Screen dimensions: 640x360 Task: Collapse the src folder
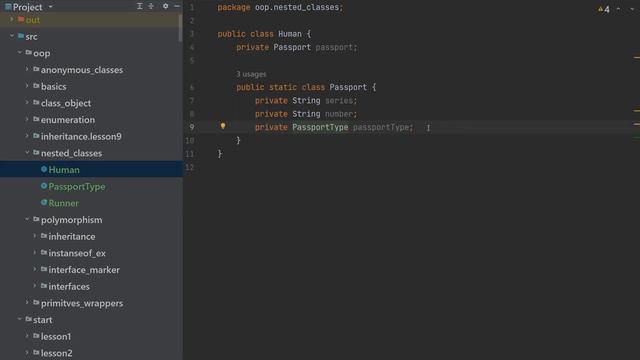(x=11, y=36)
